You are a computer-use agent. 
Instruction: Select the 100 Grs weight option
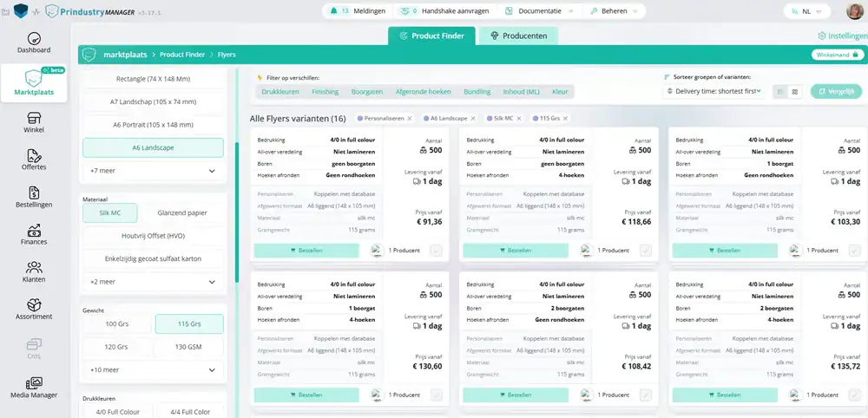click(117, 324)
